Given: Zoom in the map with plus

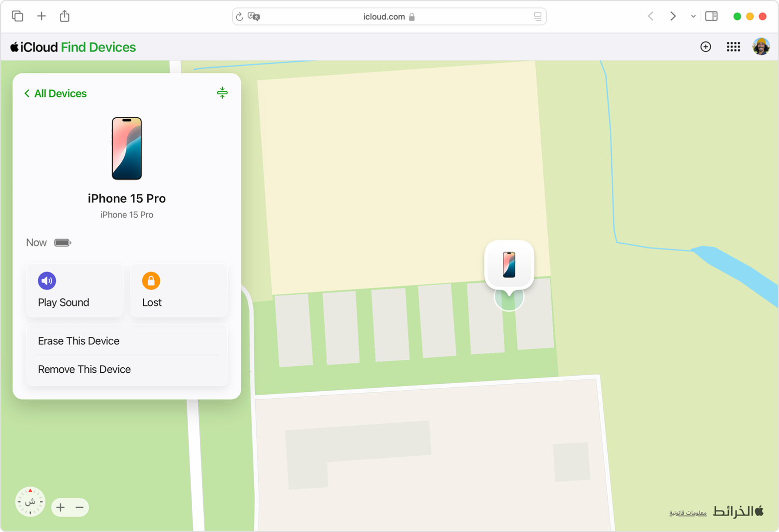Looking at the screenshot, I should pos(60,508).
